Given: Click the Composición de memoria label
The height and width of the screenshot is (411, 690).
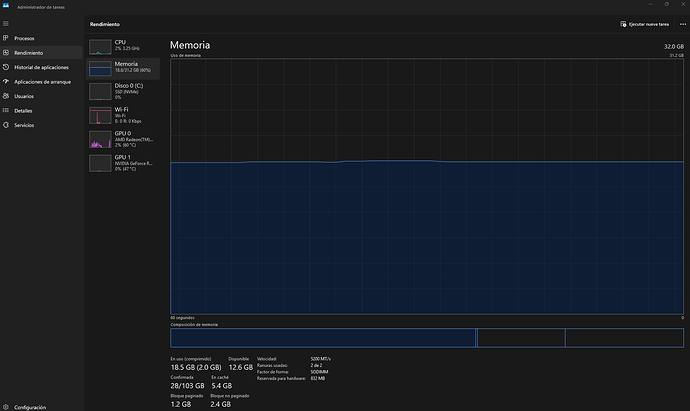Looking at the screenshot, I should [194, 325].
